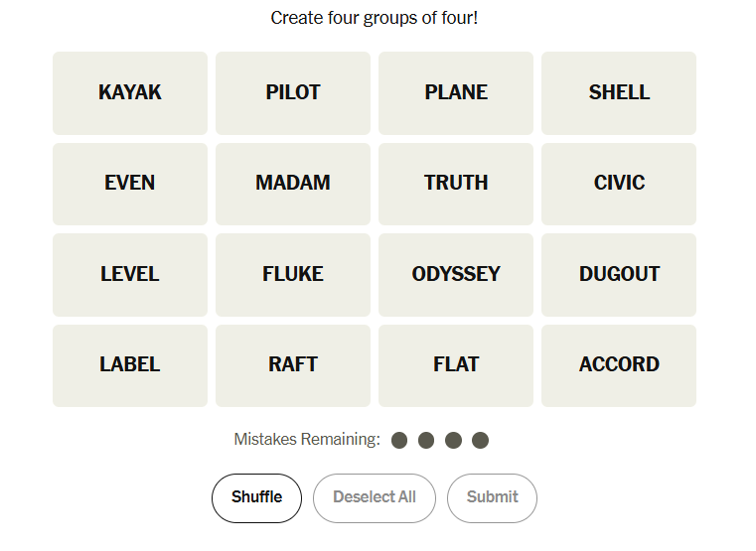Select the LABEL tile
Viewport: 756px width, 551px height.
[130, 365]
